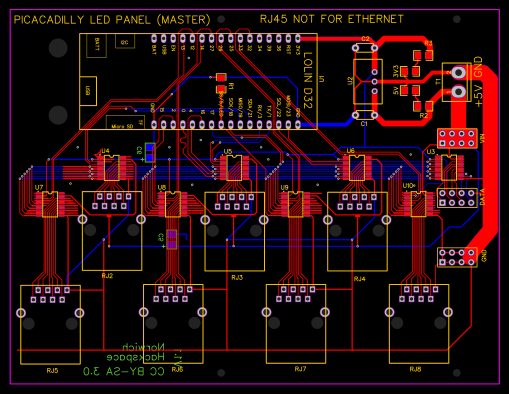Click the RJ6 connector label

(177, 369)
